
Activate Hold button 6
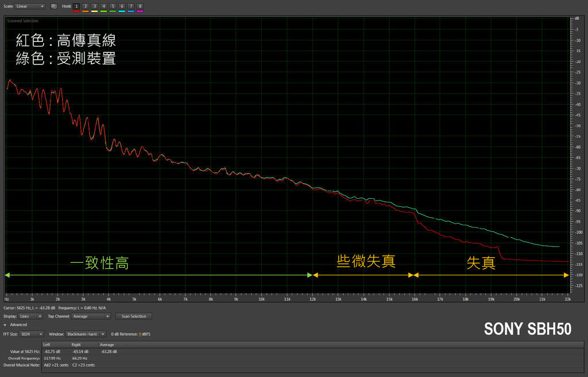coord(122,6)
